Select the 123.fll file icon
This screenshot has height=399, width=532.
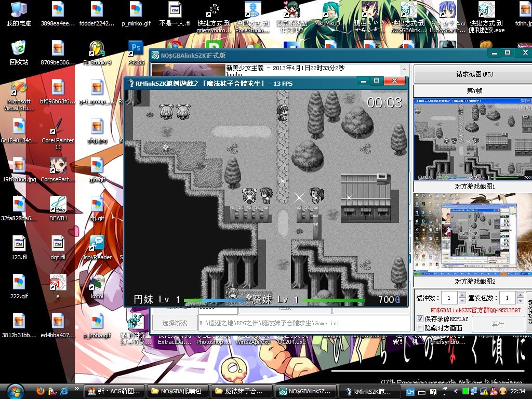[19, 248]
